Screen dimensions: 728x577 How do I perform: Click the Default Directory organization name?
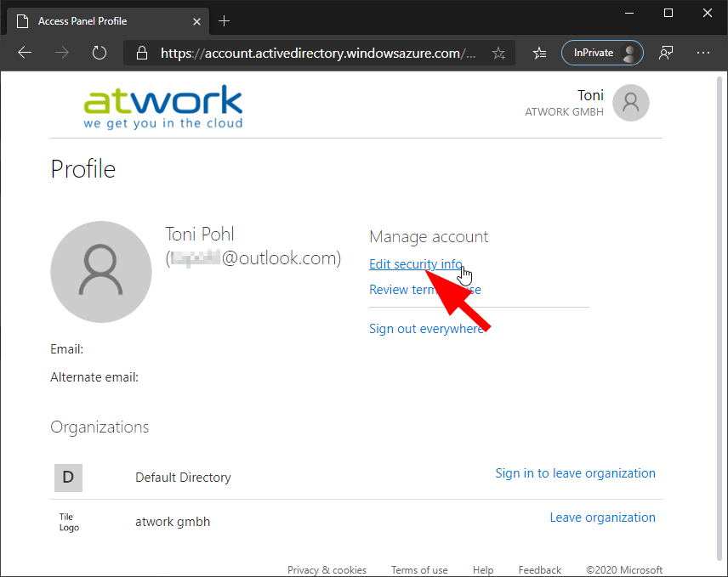pos(183,478)
